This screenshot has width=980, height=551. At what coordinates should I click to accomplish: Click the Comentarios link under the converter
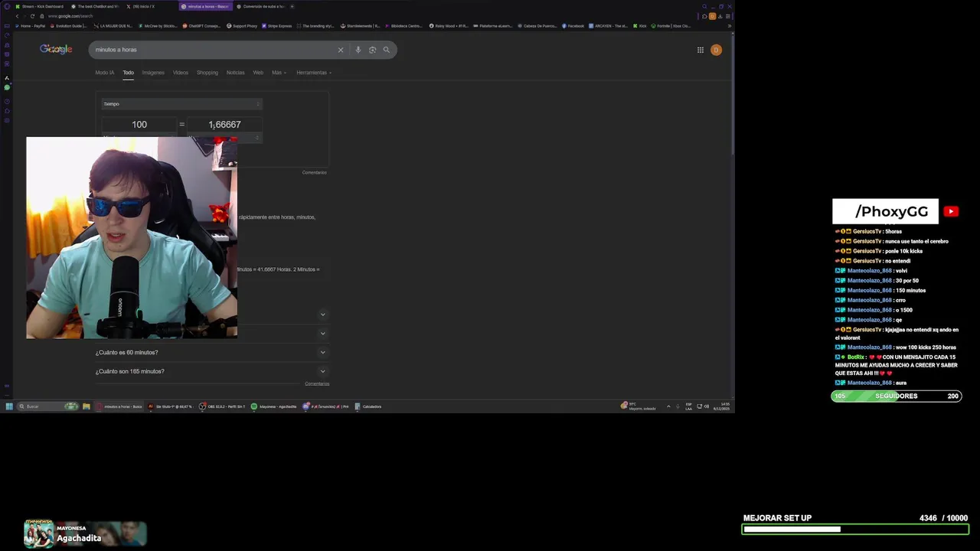314,172
